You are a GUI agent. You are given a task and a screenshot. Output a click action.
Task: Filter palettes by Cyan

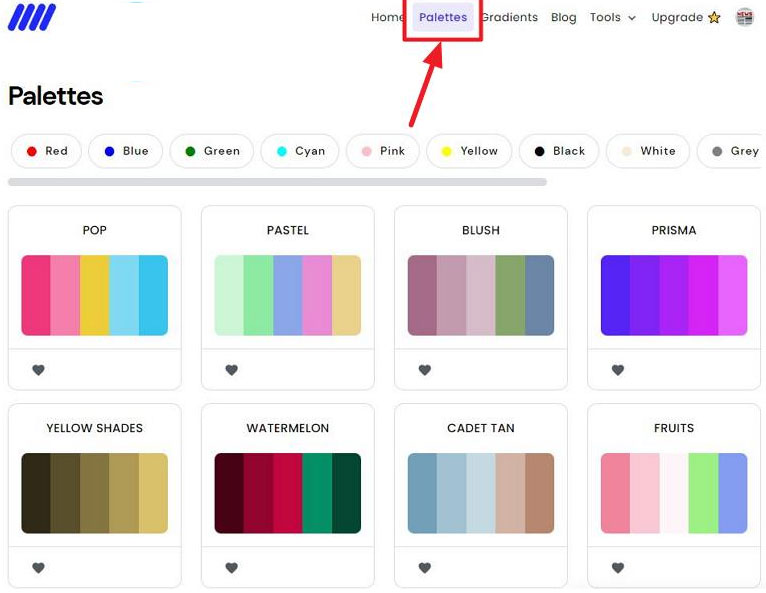[x=300, y=151]
